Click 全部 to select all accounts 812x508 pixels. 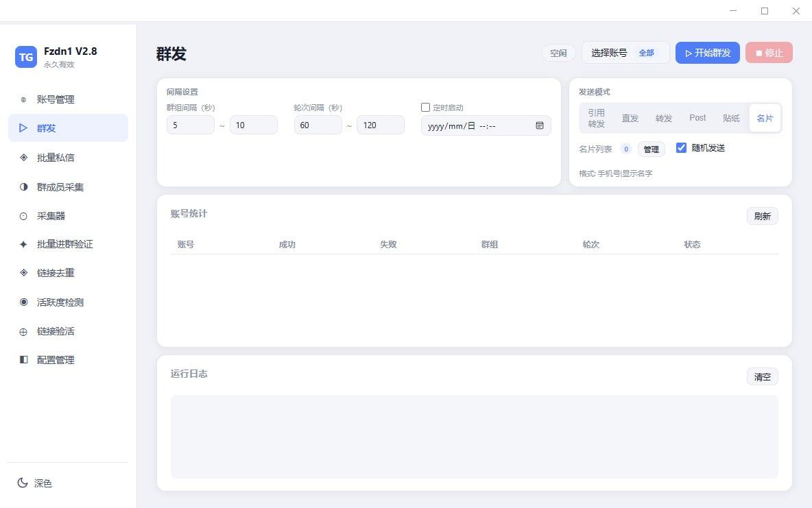pyautogui.click(x=646, y=52)
